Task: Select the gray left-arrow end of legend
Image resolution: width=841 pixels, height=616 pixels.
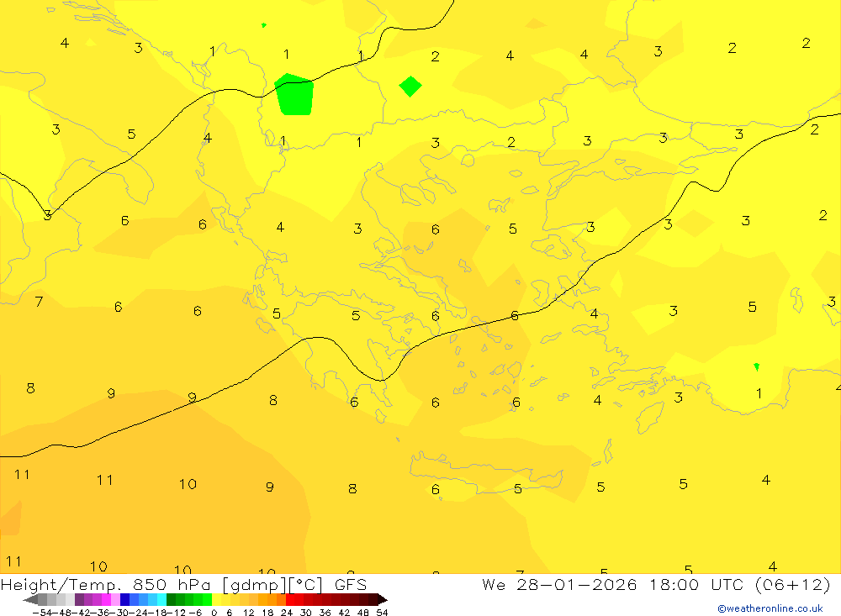Action: [x=30, y=599]
